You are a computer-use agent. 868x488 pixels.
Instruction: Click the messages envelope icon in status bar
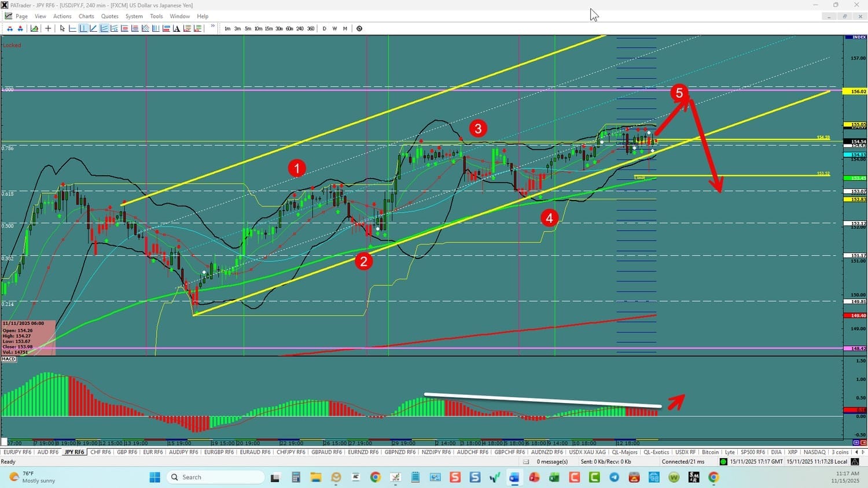point(526,461)
